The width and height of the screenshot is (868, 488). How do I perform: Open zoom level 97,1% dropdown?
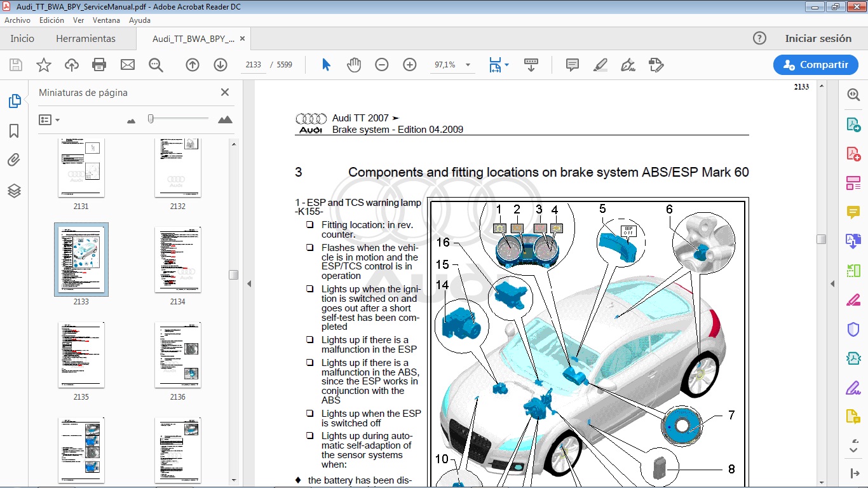468,65
